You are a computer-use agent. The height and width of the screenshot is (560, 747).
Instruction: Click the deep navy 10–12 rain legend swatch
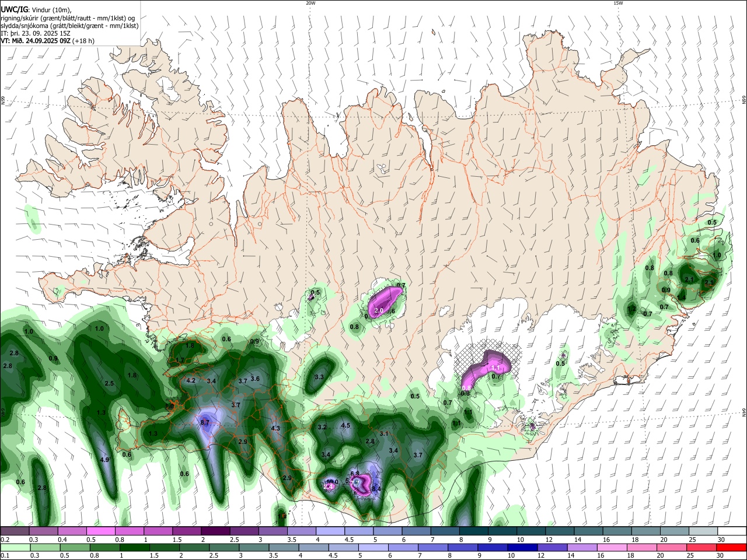(522, 547)
